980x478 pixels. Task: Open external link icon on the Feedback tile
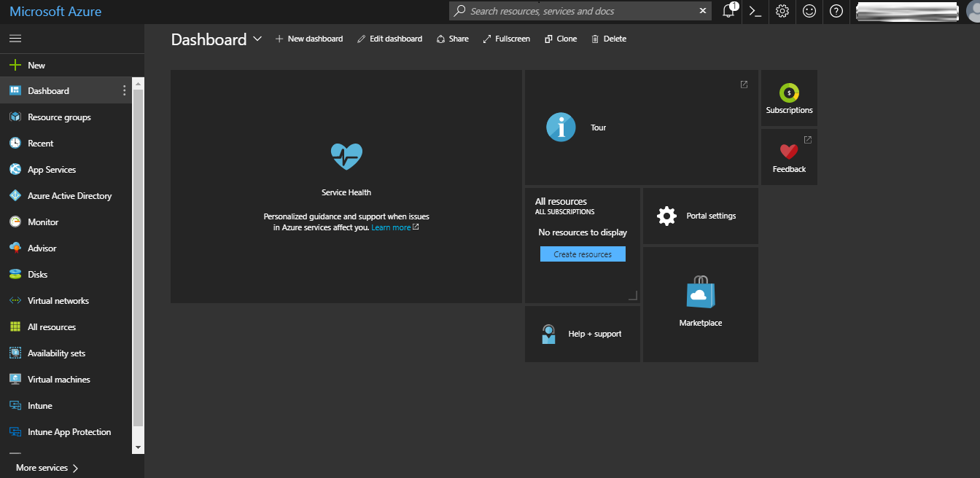(x=807, y=139)
